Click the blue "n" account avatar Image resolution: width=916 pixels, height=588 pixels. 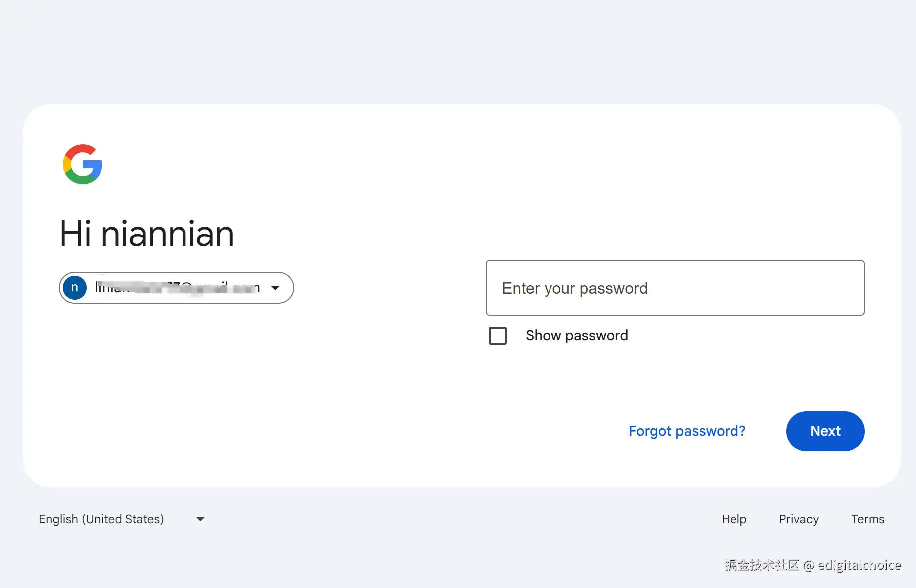[75, 288]
